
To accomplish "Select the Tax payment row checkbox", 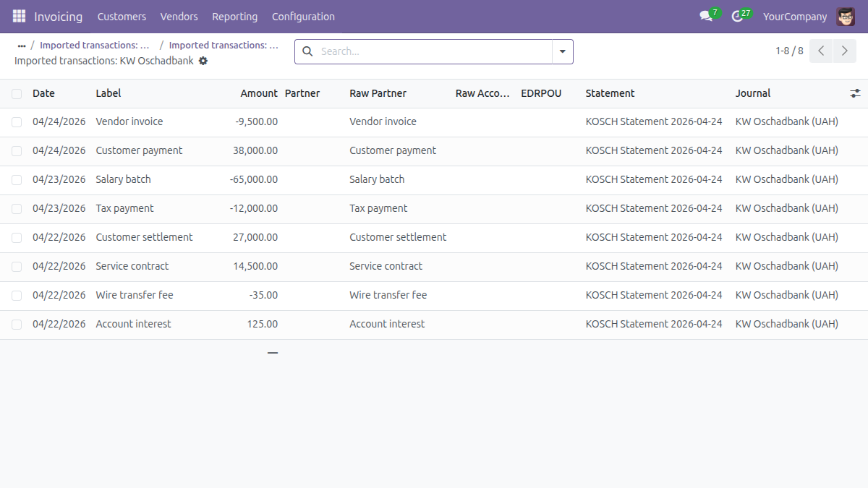I will (x=17, y=209).
